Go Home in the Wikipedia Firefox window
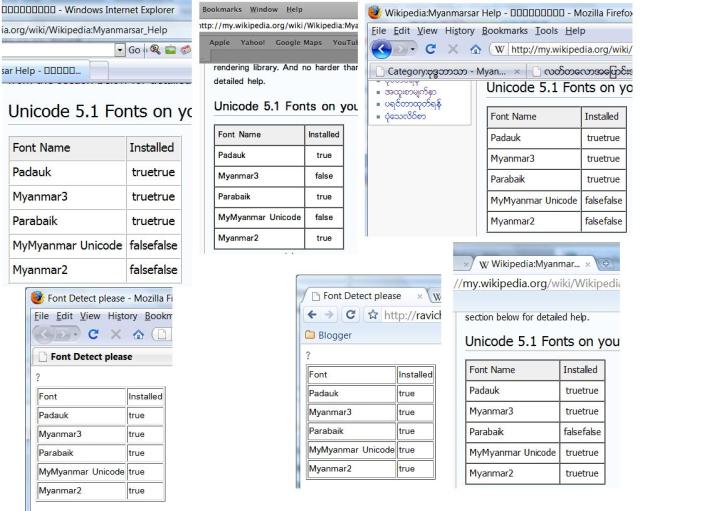 click(x=475, y=49)
